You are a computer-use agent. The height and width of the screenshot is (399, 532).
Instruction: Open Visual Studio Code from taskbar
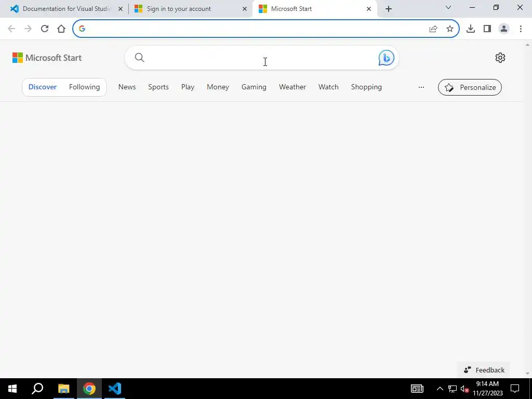(115, 389)
